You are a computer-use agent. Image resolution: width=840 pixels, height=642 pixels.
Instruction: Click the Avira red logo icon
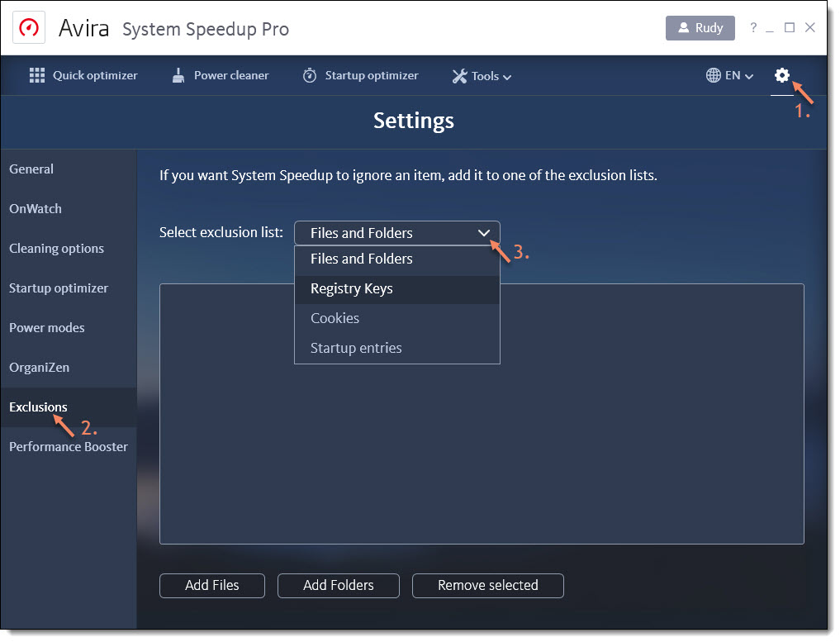point(28,27)
